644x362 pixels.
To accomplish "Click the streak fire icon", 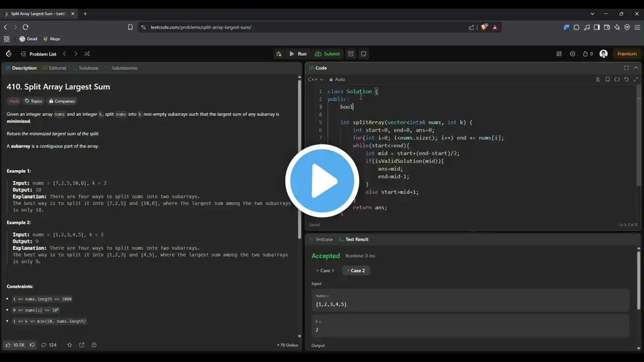I will click(x=587, y=54).
